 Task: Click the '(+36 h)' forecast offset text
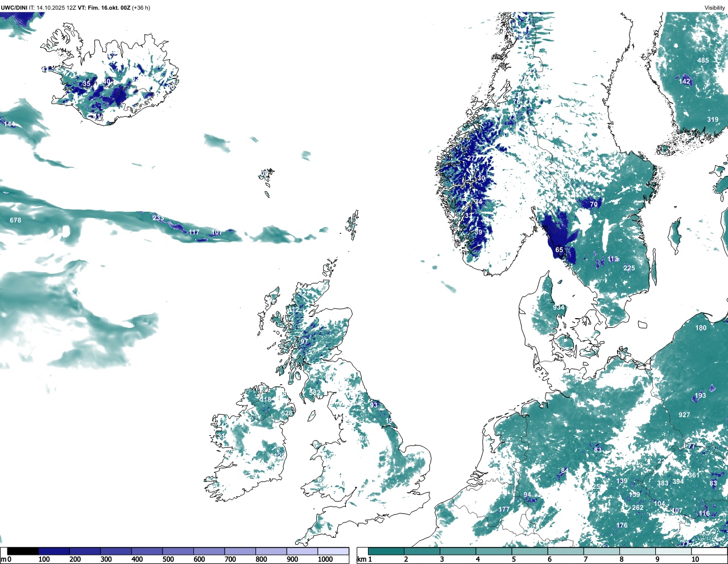pos(141,8)
